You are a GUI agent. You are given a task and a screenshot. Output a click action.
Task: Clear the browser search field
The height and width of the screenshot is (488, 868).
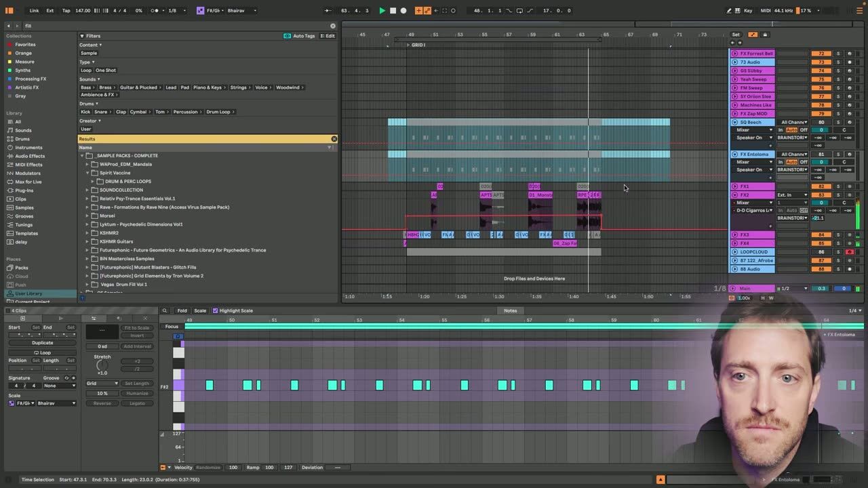click(x=332, y=26)
